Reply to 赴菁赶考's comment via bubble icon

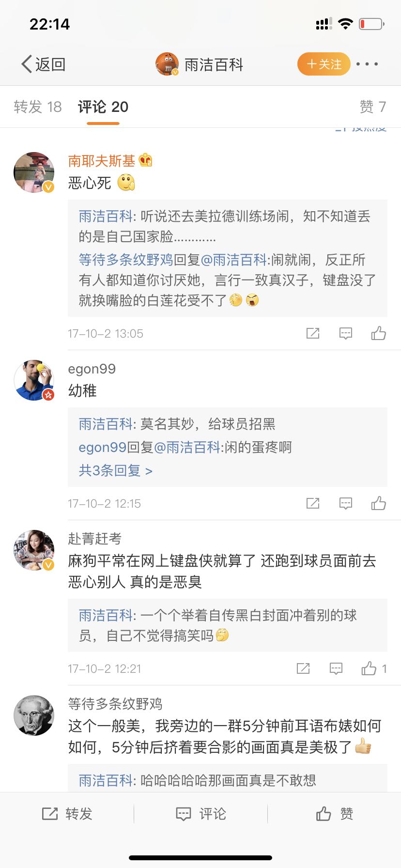click(x=336, y=669)
